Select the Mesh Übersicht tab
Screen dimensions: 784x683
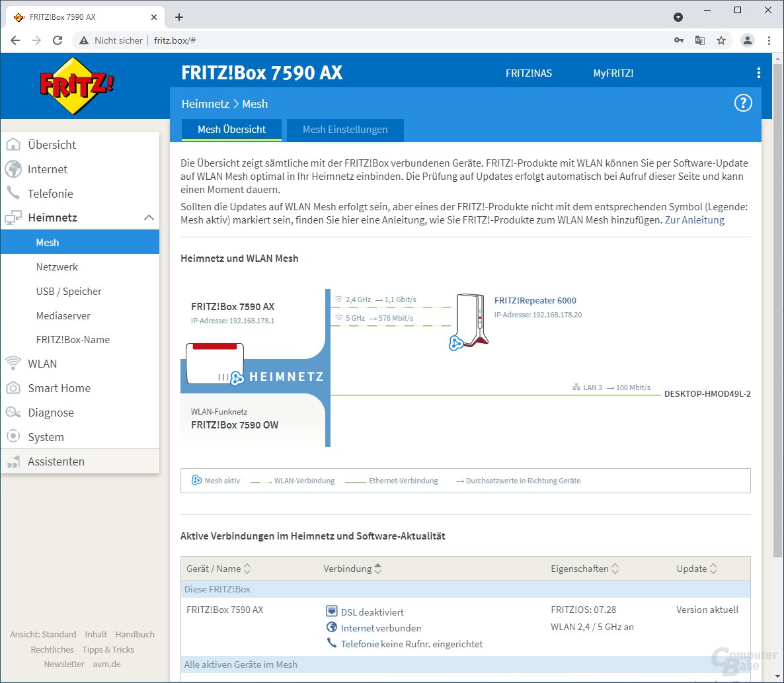[x=231, y=130]
